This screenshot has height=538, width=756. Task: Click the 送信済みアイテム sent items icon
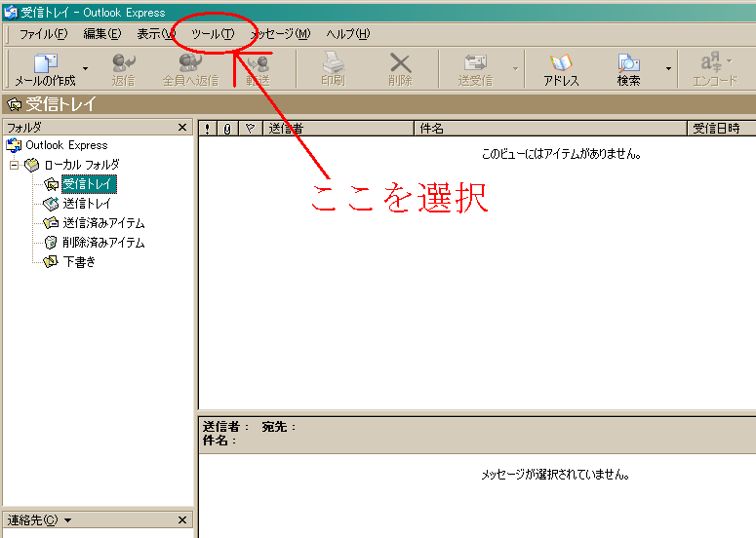pyautogui.click(x=51, y=223)
